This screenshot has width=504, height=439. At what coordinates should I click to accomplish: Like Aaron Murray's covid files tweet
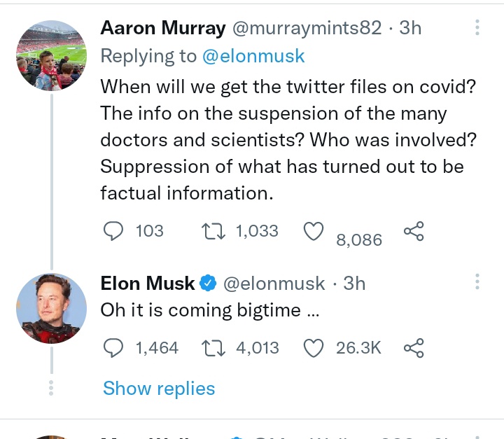pos(314,232)
